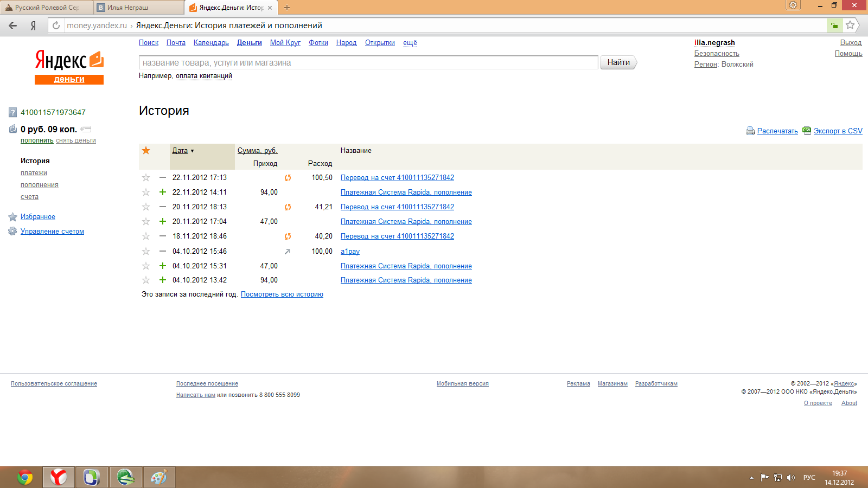The image size is (868, 488).
Task: Click the CSV export icon
Action: 807,130
